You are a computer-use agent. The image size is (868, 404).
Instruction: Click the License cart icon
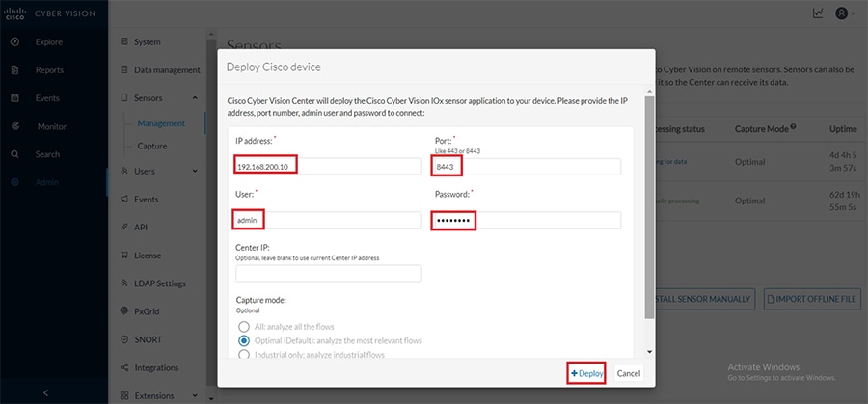point(124,256)
